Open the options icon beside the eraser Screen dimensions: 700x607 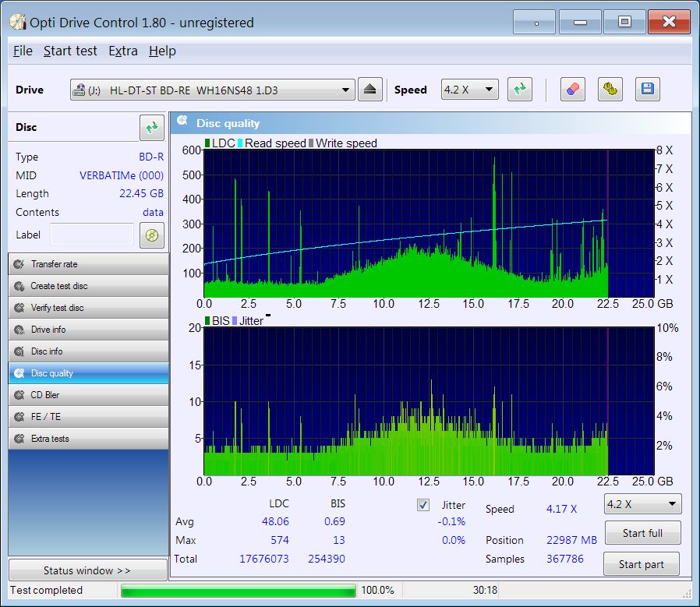(610, 90)
